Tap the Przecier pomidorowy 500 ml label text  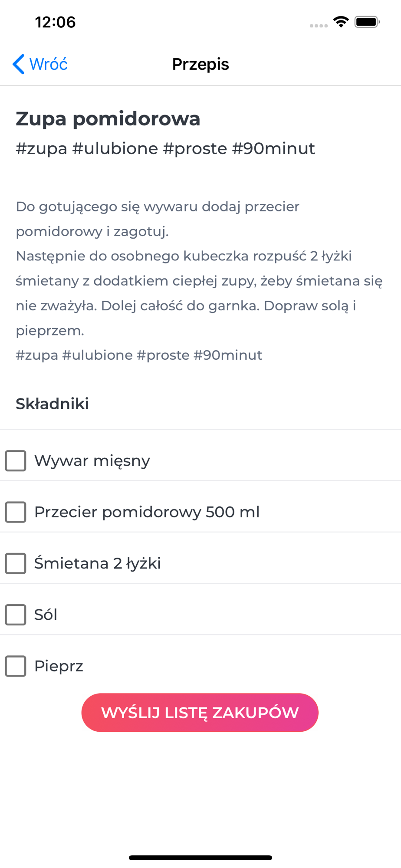147,512
